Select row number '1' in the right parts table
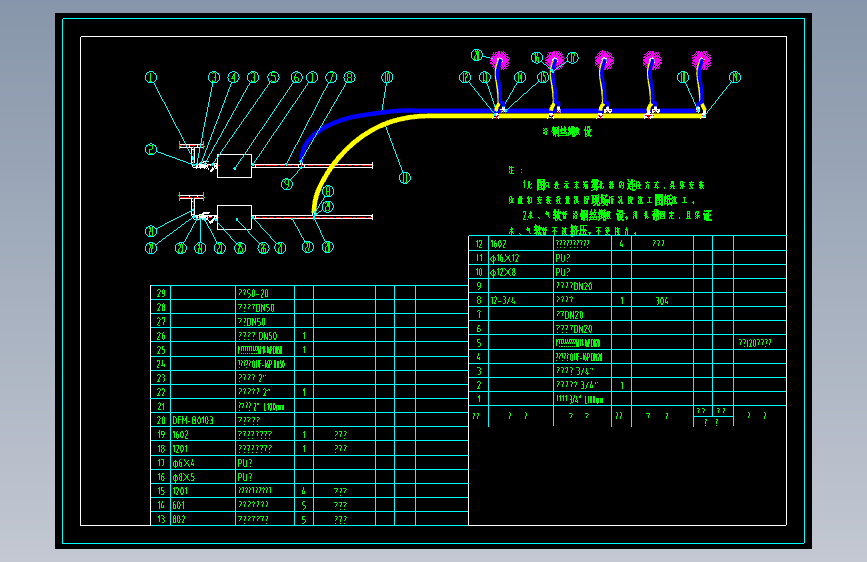Image resolution: width=867 pixels, height=562 pixels. [x=479, y=399]
